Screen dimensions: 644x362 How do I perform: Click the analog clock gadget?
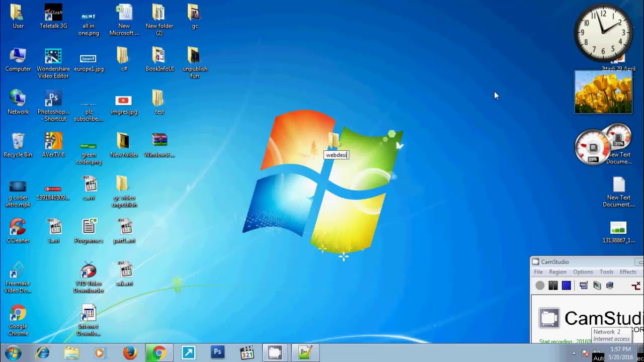[603, 33]
